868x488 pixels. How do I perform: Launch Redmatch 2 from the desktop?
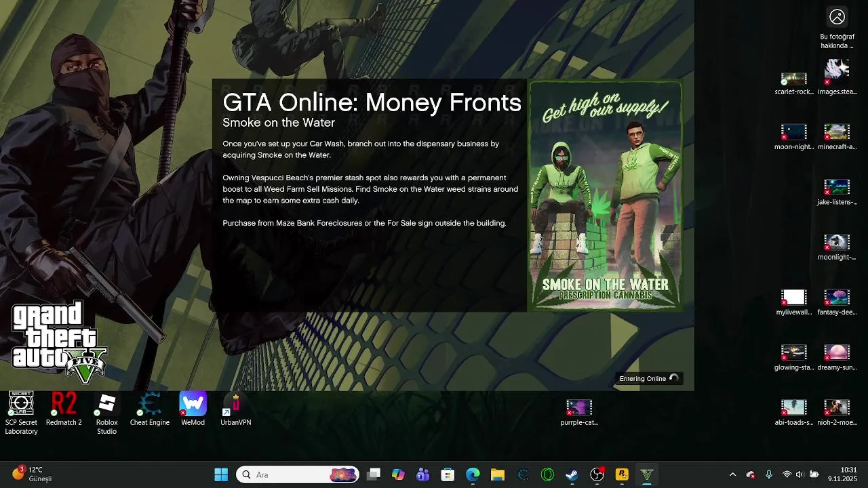(x=64, y=409)
